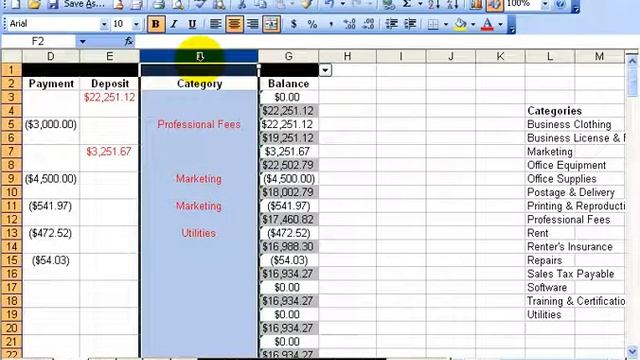Select the ($3,000.00) payment cell
This screenshot has width=640, height=360.
coord(51,124)
